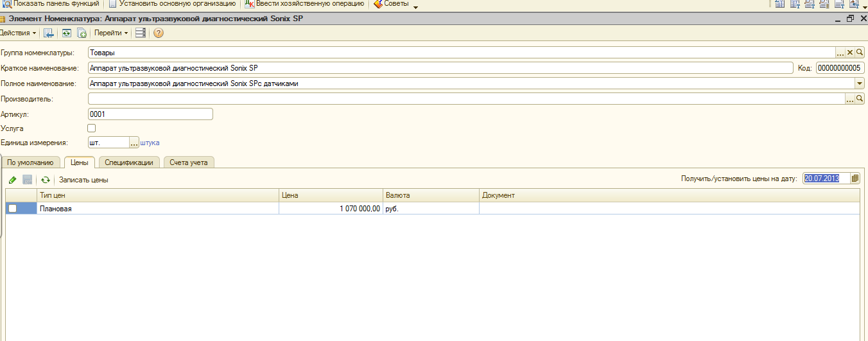The width and height of the screenshot is (868, 341).
Task: Click the green pencil edit icon
Action: pos(13,180)
